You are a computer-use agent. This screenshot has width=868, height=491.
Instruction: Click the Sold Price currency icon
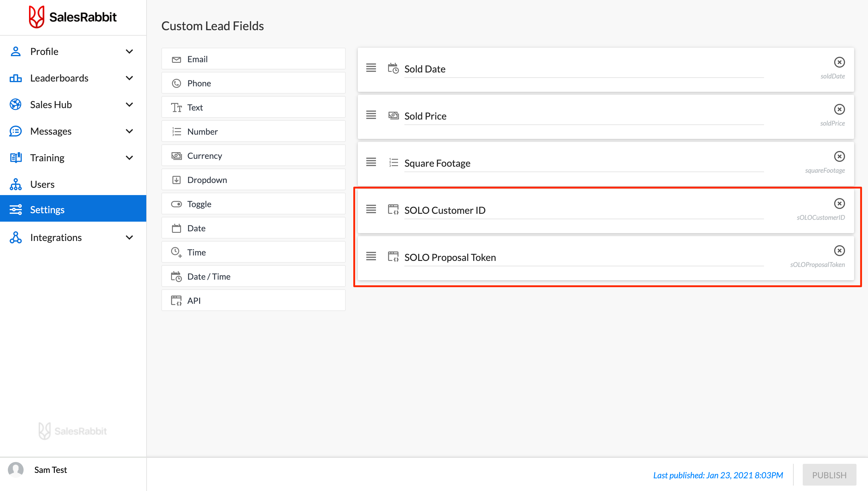393,115
